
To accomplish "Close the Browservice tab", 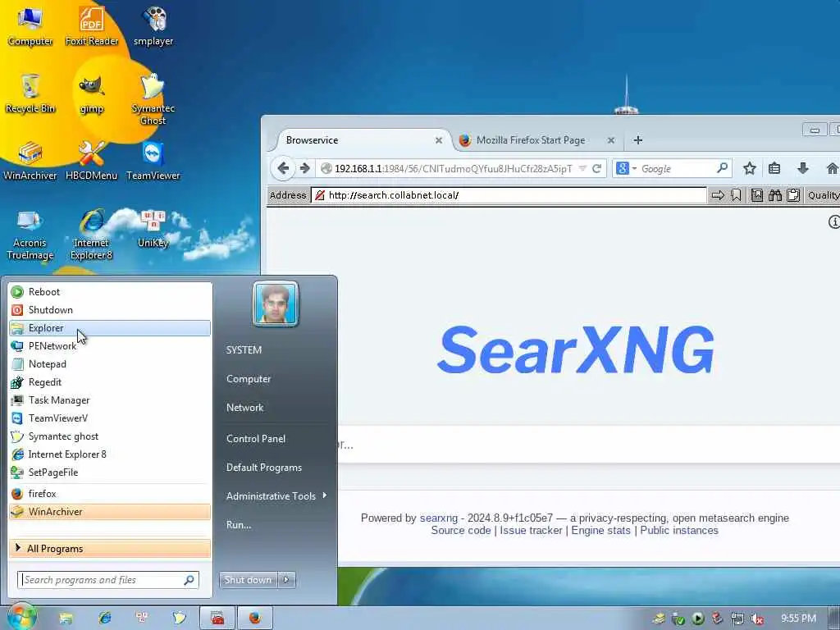I will pyautogui.click(x=439, y=140).
